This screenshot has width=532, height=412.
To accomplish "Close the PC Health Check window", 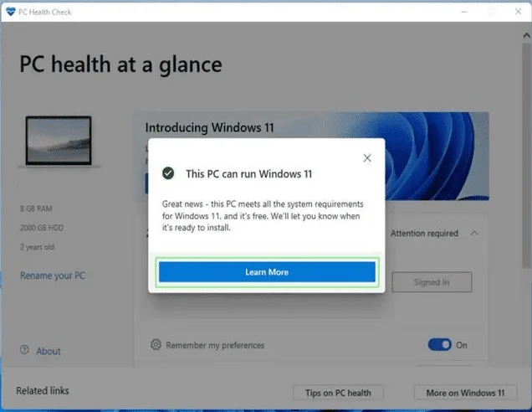I will (x=518, y=12).
